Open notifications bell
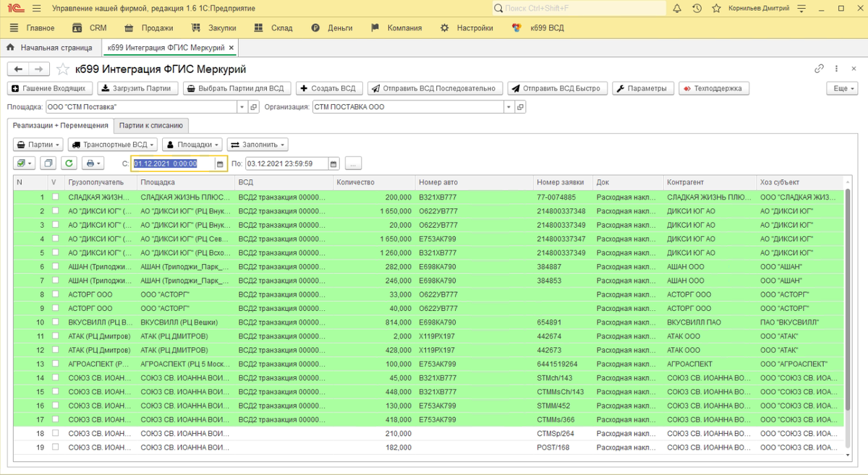The width and height of the screenshot is (868, 475). point(677,8)
